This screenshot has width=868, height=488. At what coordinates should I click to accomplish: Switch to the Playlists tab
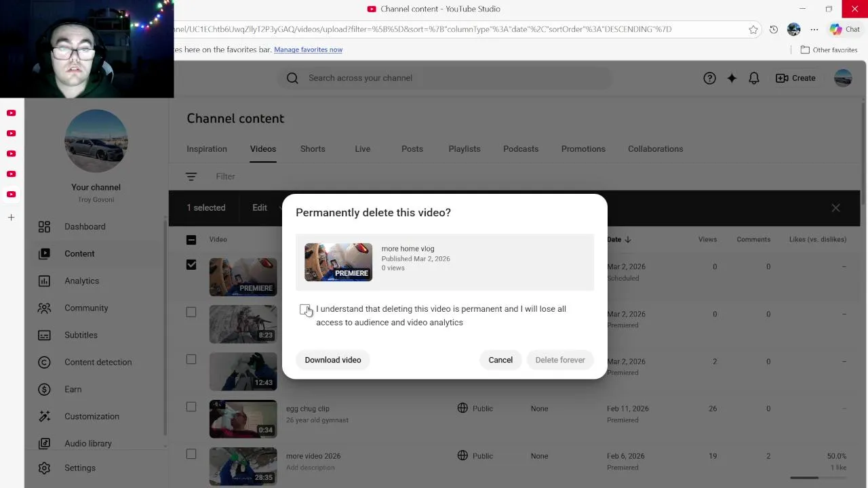click(x=465, y=149)
